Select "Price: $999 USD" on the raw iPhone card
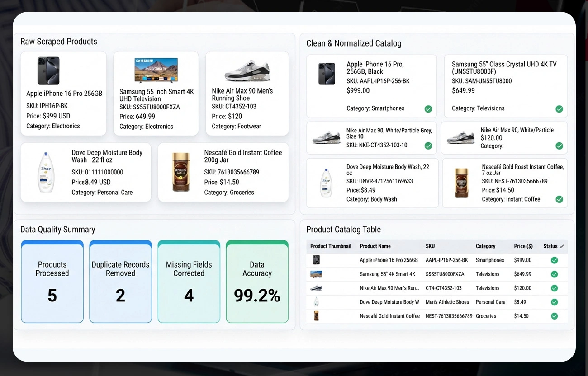This screenshot has width=588, height=376. coord(48,116)
